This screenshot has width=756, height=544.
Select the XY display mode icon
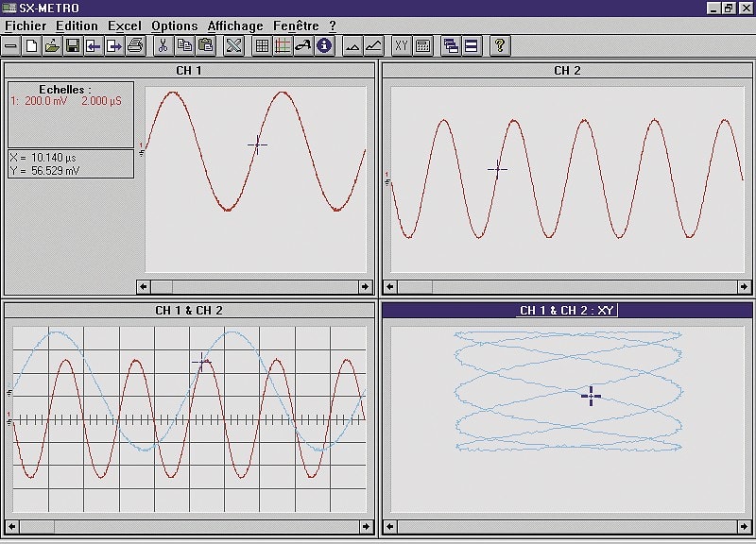[400, 45]
